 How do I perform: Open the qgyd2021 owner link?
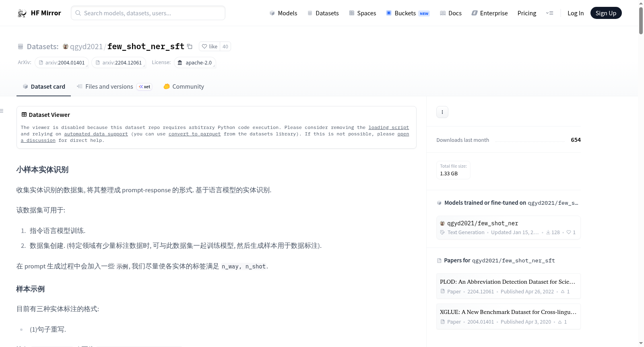coord(86,46)
